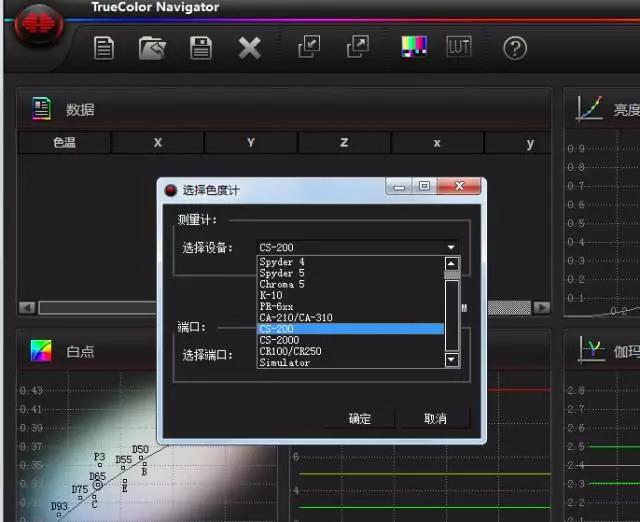Click the 亮度 chart panel icon
Viewport: 640px width, 522px height.
click(590, 108)
